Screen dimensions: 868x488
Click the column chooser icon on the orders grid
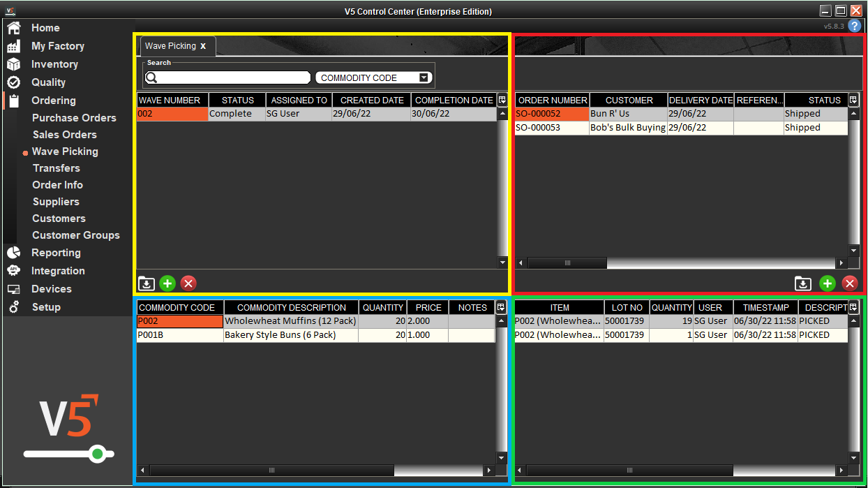tap(853, 99)
